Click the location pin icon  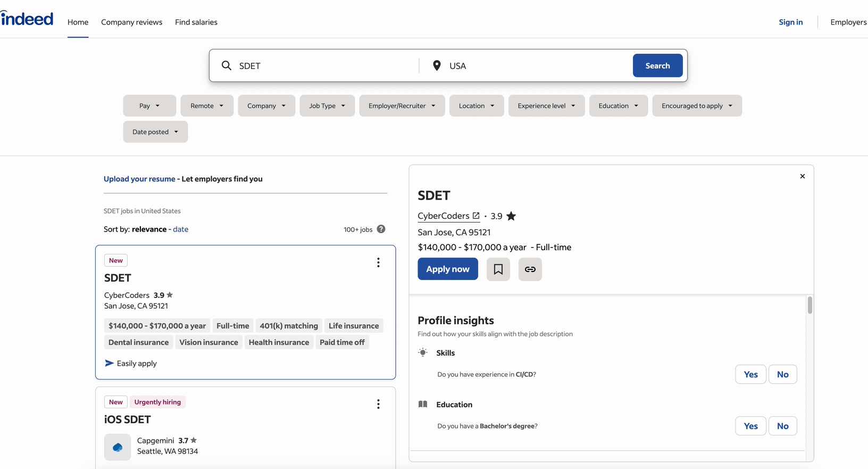[437, 65]
